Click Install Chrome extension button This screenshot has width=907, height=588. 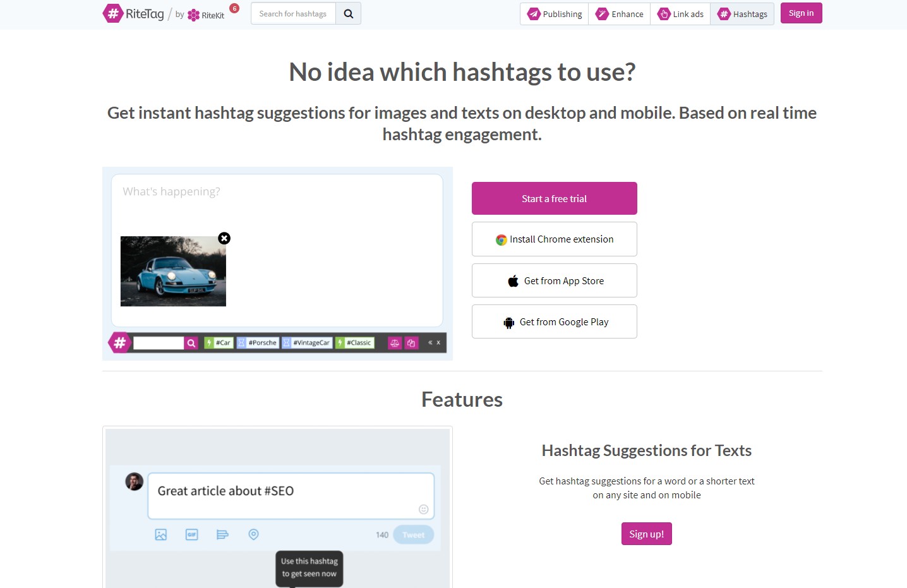tap(554, 239)
